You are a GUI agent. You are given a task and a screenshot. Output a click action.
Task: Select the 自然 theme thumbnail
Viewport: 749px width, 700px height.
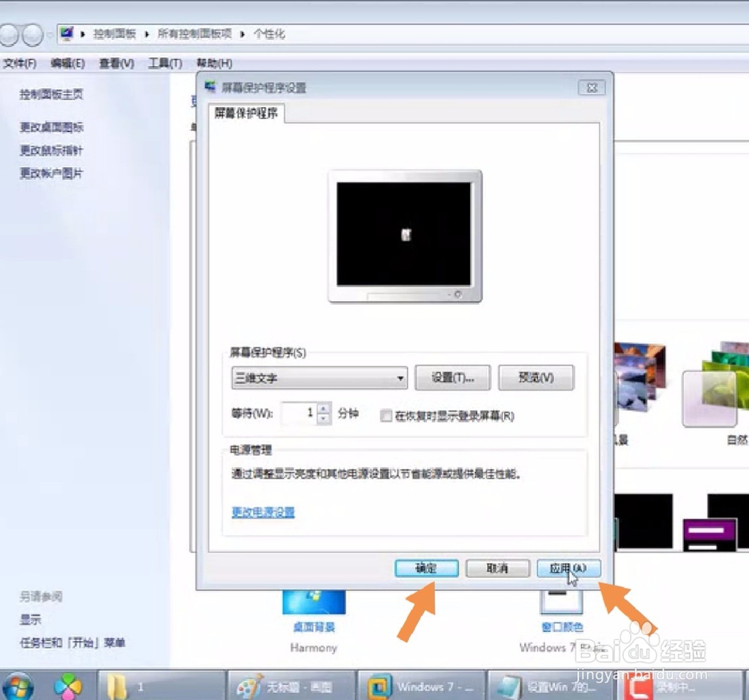715,385
